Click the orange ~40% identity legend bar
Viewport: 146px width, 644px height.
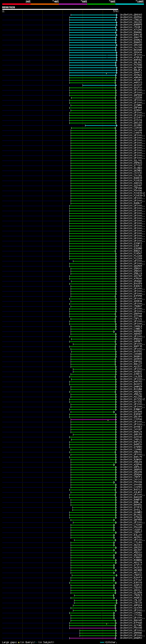[x=45, y=4]
